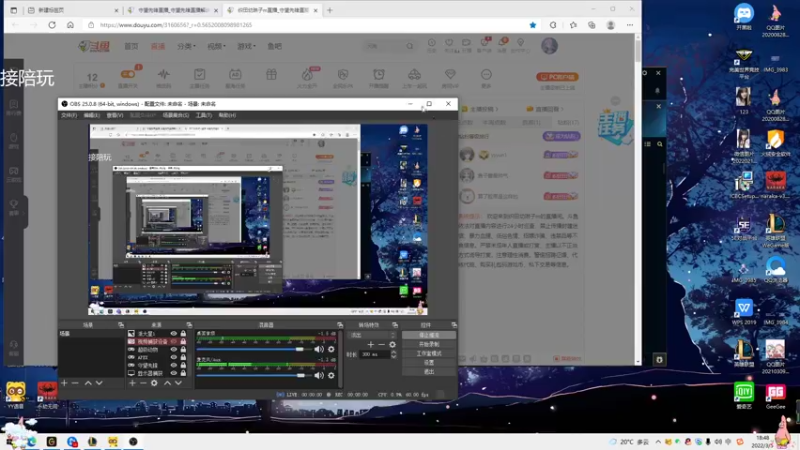800x450 pixels.
Task: Open the 淡出 transition dropdown
Action: tap(371, 335)
